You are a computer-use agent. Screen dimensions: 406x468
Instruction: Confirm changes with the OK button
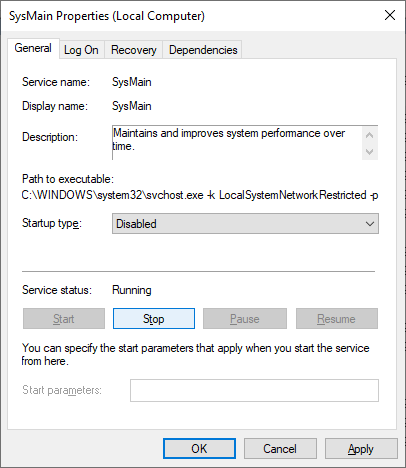pos(199,449)
